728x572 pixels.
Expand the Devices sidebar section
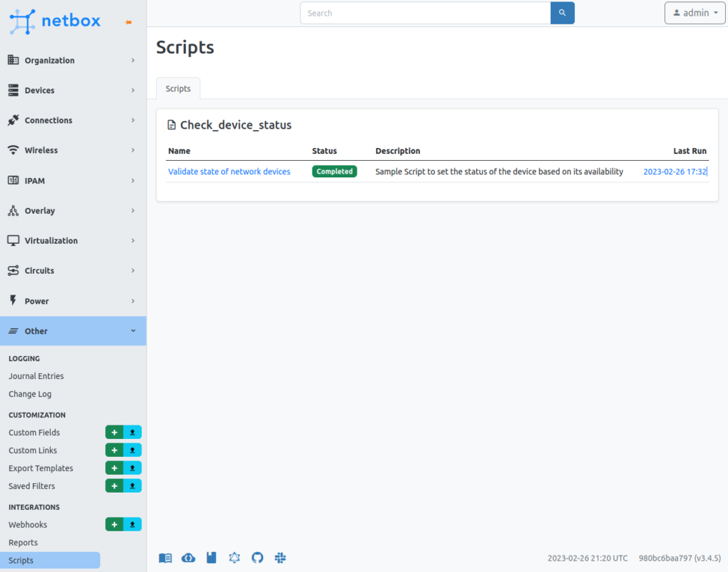click(x=72, y=90)
